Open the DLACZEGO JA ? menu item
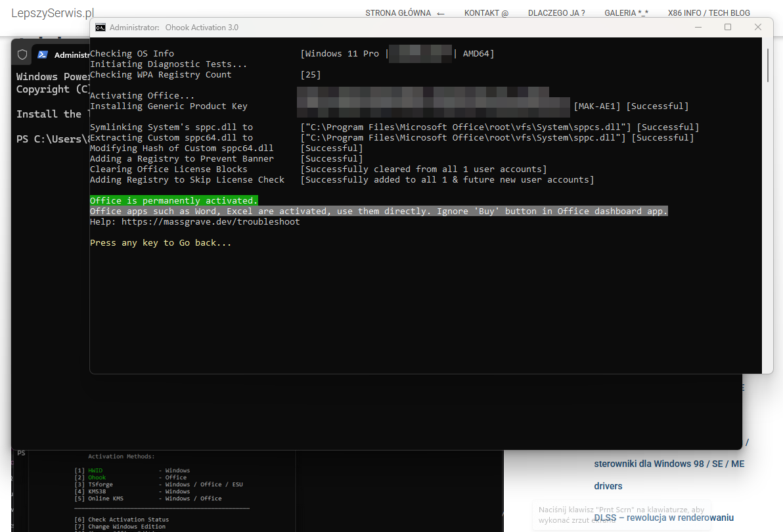 point(556,13)
